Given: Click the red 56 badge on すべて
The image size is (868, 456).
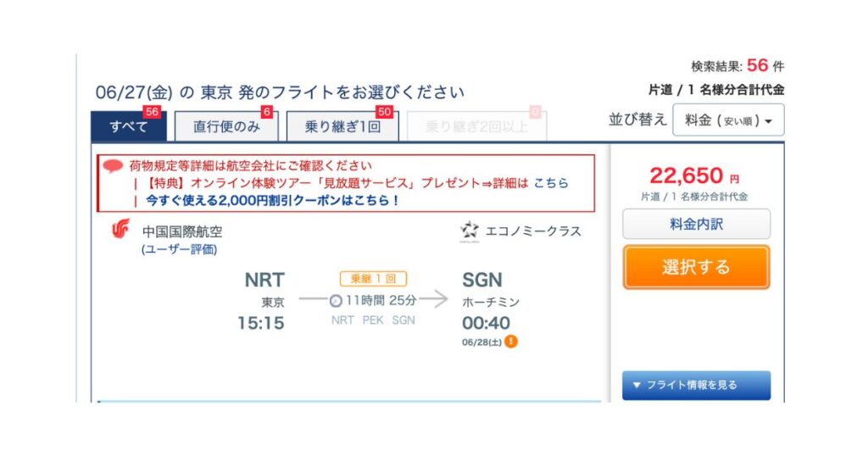Looking at the screenshot, I should [x=152, y=112].
